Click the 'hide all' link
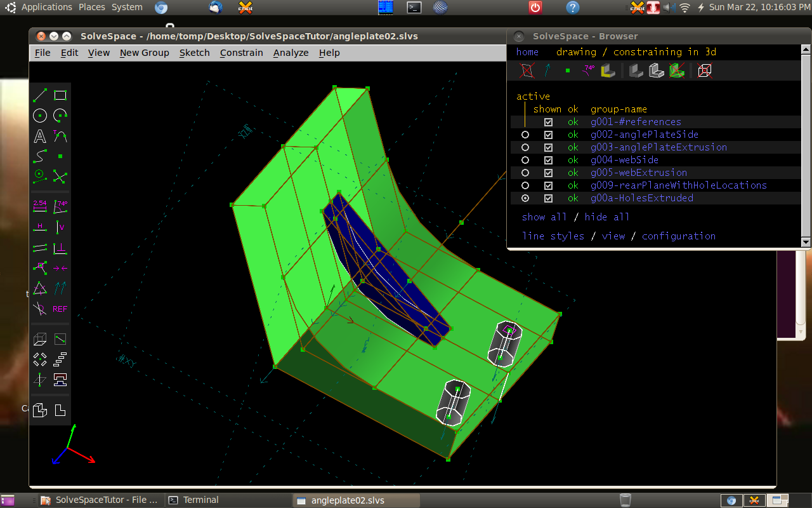The image size is (812, 508). 607,217
